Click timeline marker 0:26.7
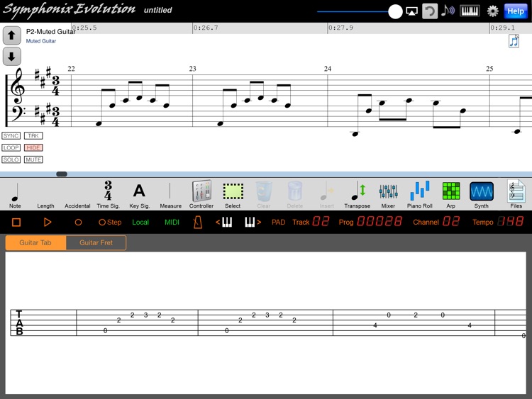The width and height of the screenshot is (532, 399). coord(206,28)
